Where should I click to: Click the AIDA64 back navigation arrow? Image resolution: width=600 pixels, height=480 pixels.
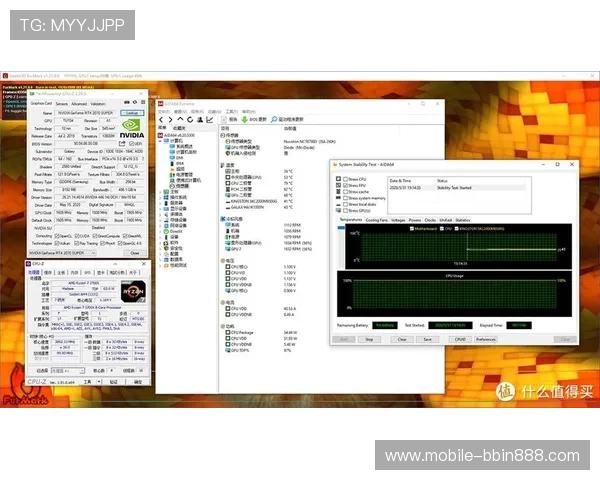coord(161,120)
